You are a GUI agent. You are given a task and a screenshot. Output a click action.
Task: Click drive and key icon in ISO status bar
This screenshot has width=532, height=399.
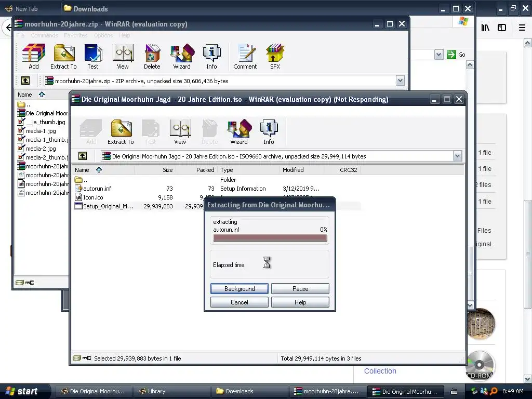point(82,358)
